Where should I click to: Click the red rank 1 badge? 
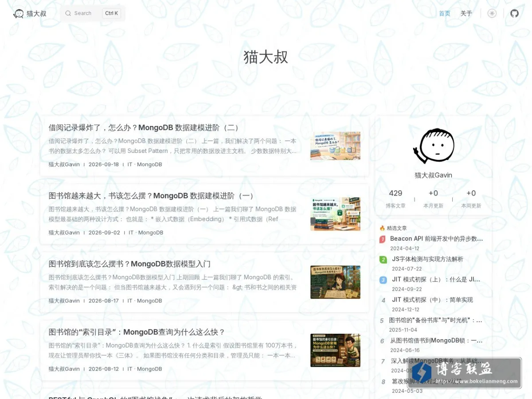[x=383, y=239]
